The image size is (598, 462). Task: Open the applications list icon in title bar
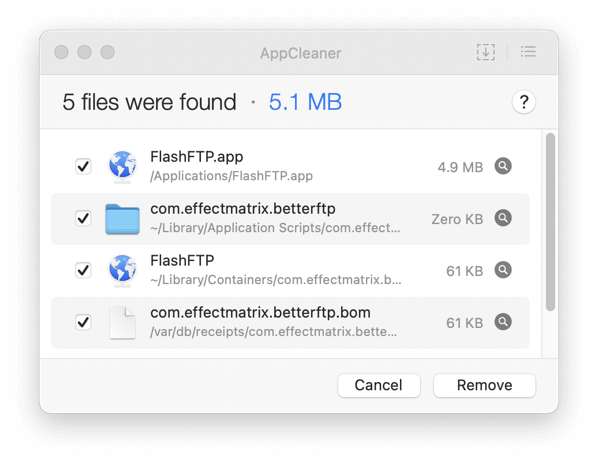point(528,52)
